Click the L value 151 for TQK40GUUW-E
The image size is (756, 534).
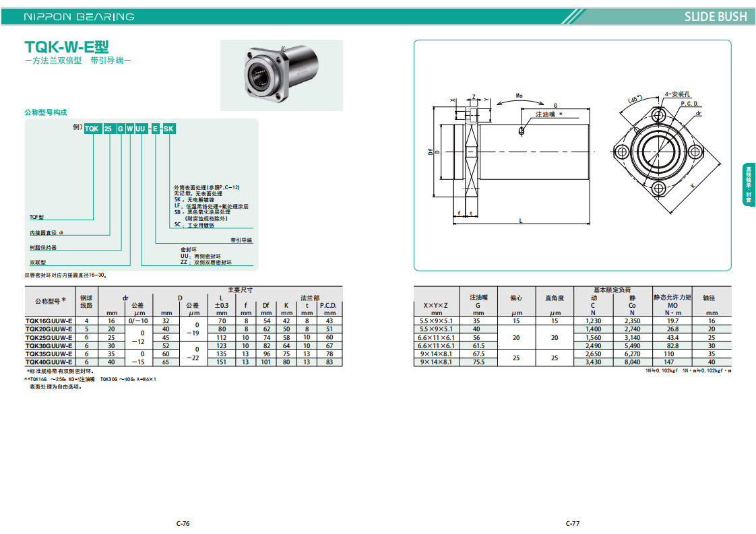(x=221, y=362)
